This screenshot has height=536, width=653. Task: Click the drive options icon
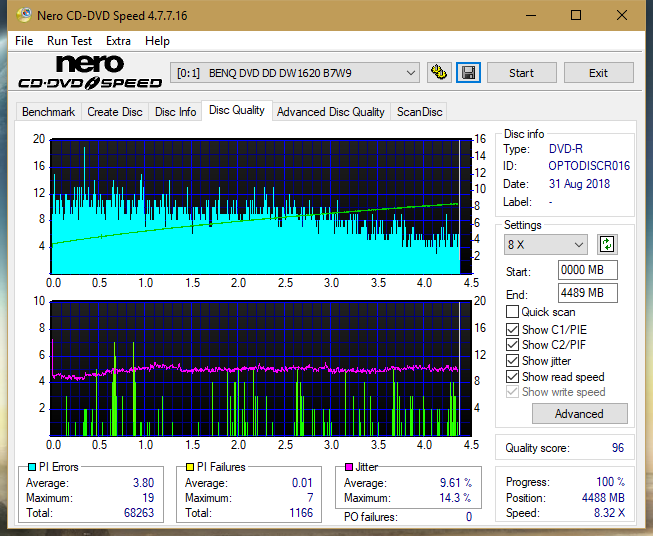click(439, 73)
